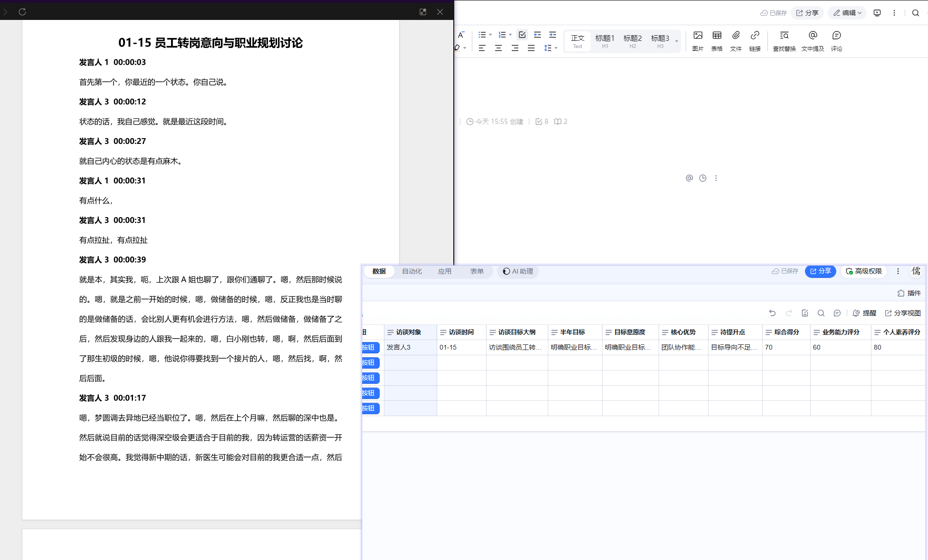This screenshot has width=928, height=560.
Task: Toggle the AI 助理 assistant panel
Action: [518, 271]
